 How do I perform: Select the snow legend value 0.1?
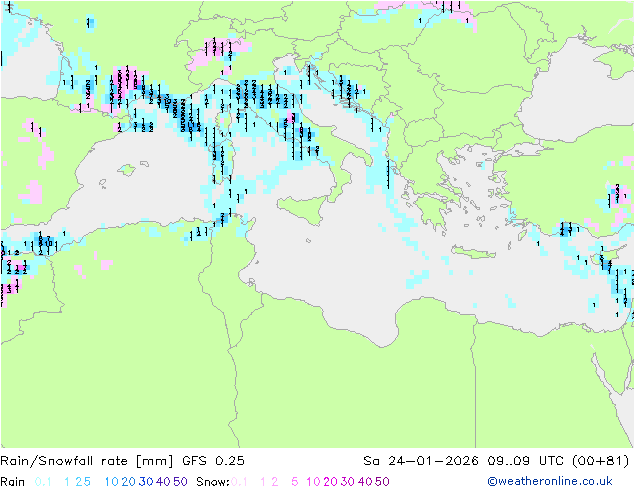coord(239,482)
